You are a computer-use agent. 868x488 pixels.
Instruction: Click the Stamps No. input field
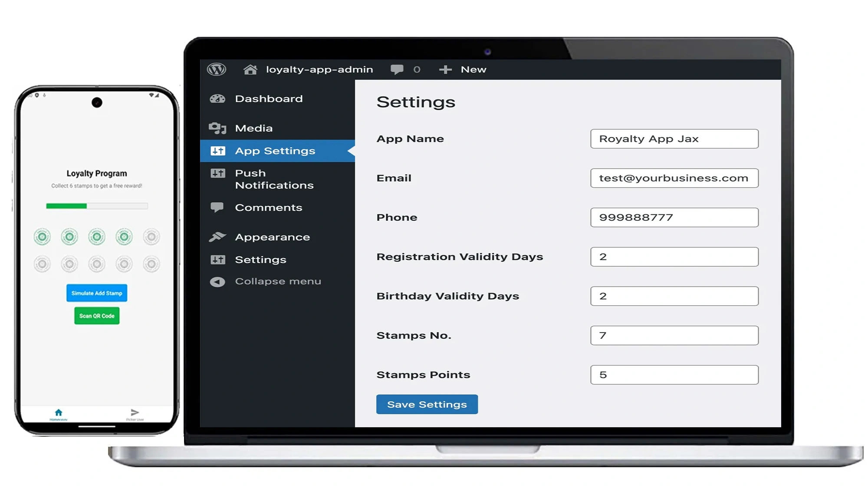click(x=674, y=335)
